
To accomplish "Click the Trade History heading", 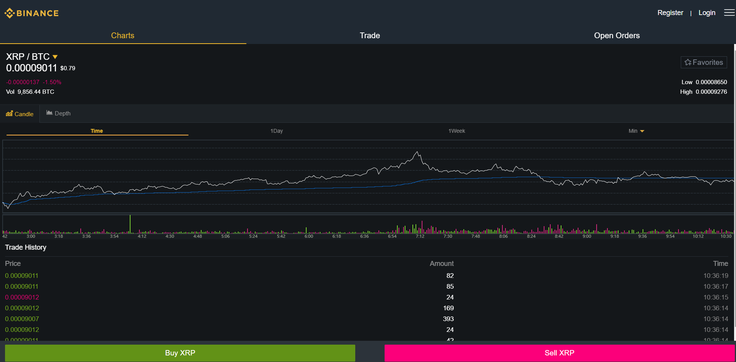I will [26, 247].
